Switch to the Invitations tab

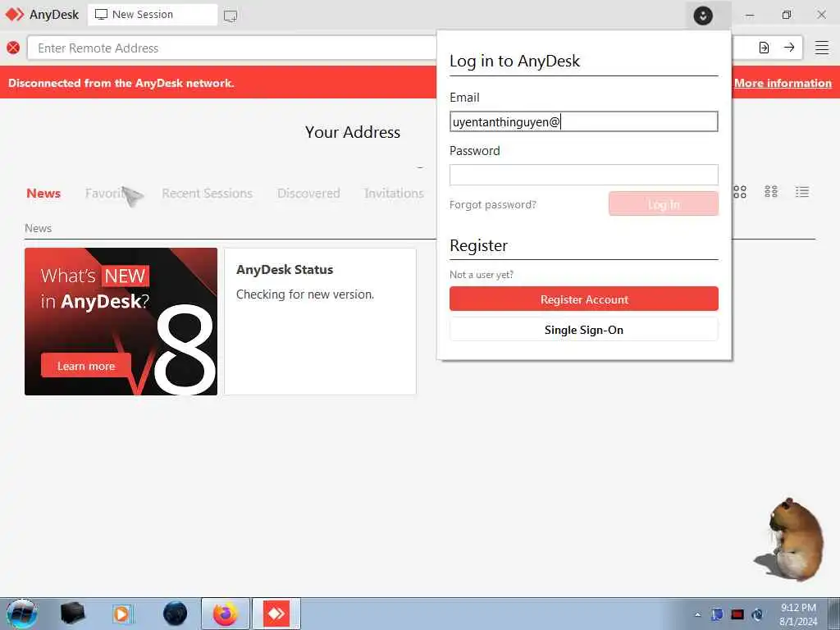(x=394, y=194)
